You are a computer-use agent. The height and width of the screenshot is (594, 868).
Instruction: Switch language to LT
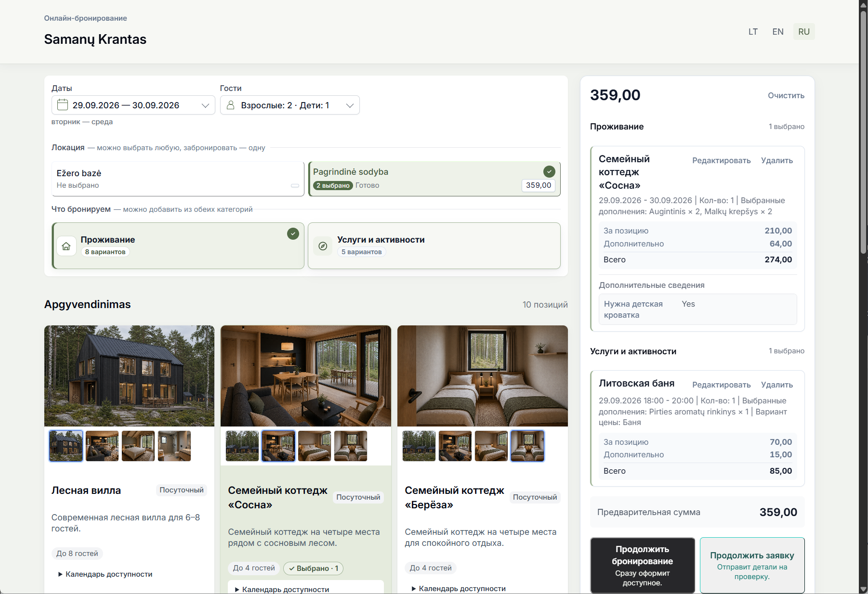(753, 32)
